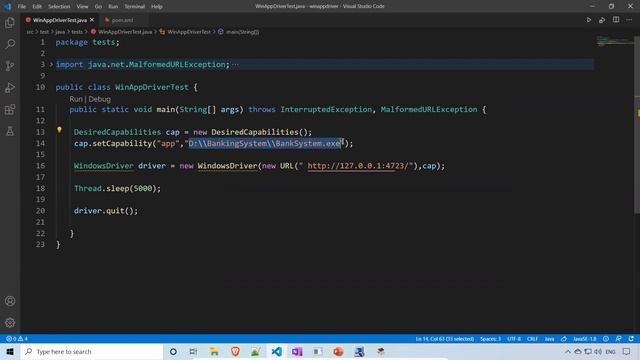Click line number 16 in the gutter
Viewport: 640px width, 360px height.
(x=40, y=166)
